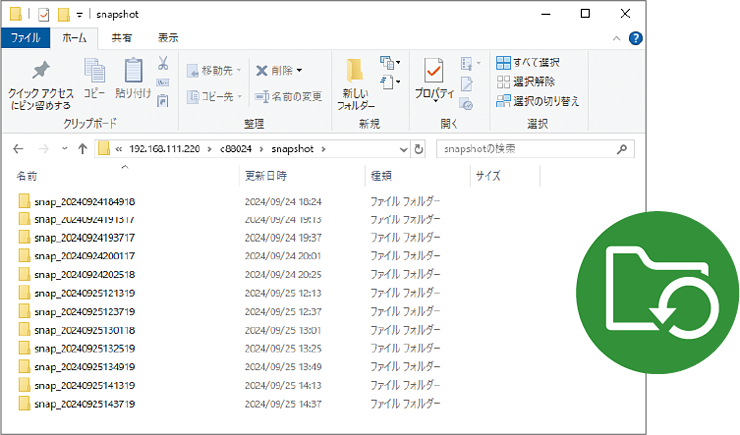Click the Forward navigation arrow

43,149
